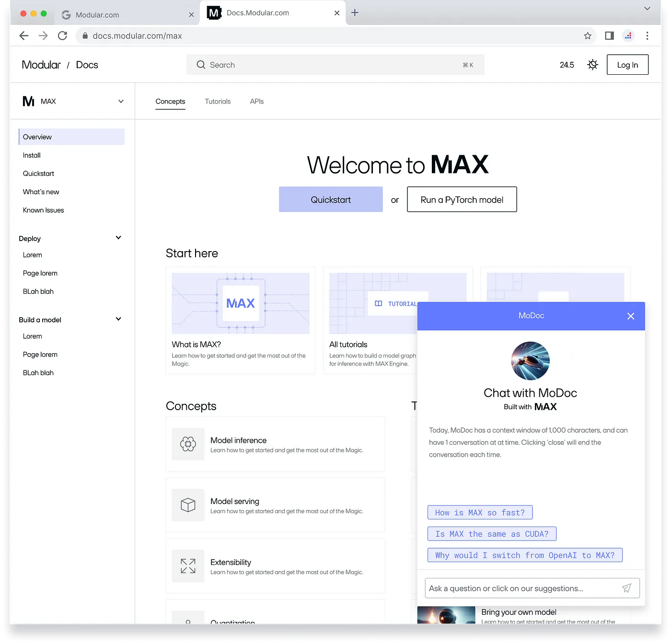
Task: Click the Extensibility expand-arrows icon
Action: click(188, 566)
